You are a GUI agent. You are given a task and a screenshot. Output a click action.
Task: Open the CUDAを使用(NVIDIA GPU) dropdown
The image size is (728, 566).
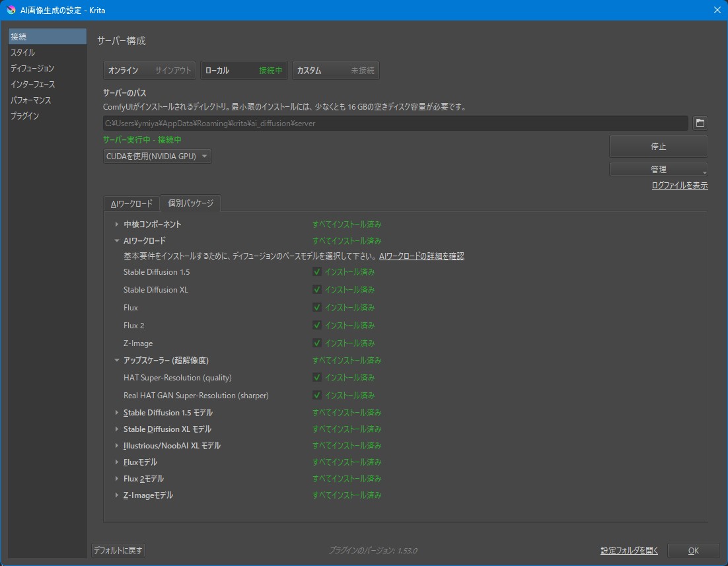[x=157, y=157]
